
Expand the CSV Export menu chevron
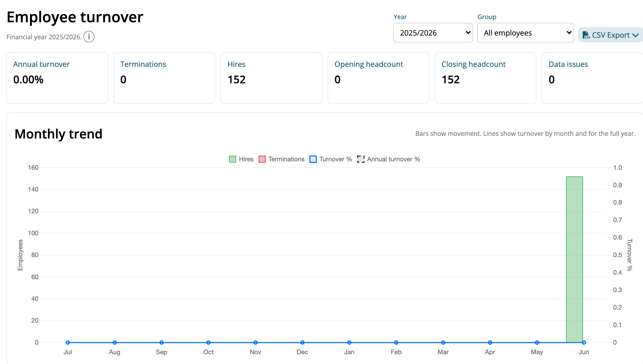[x=635, y=35]
